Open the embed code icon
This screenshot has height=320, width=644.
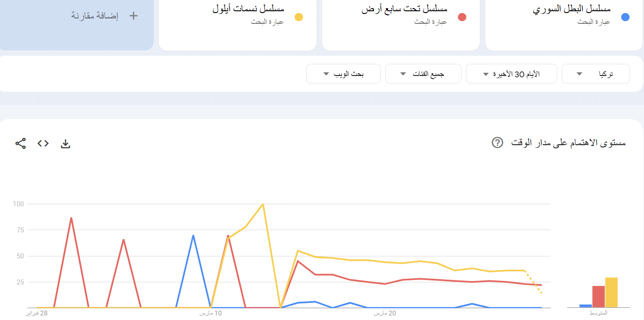(x=43, y=144)
